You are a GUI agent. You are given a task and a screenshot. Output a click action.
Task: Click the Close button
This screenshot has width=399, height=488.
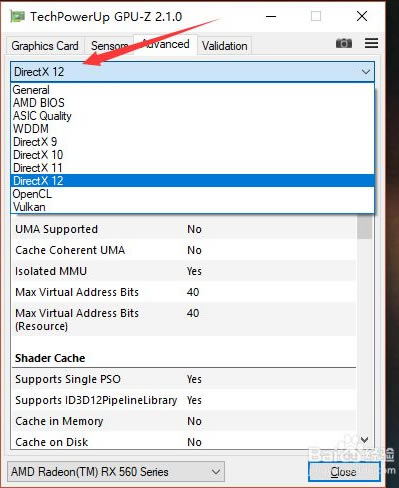tap(344, 471)
